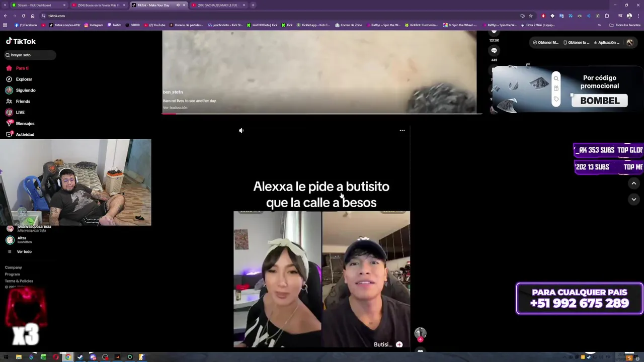Viewport: 644px width, 362px height.
Task: Click the Company footer link
Action: [x=14, y=267]
